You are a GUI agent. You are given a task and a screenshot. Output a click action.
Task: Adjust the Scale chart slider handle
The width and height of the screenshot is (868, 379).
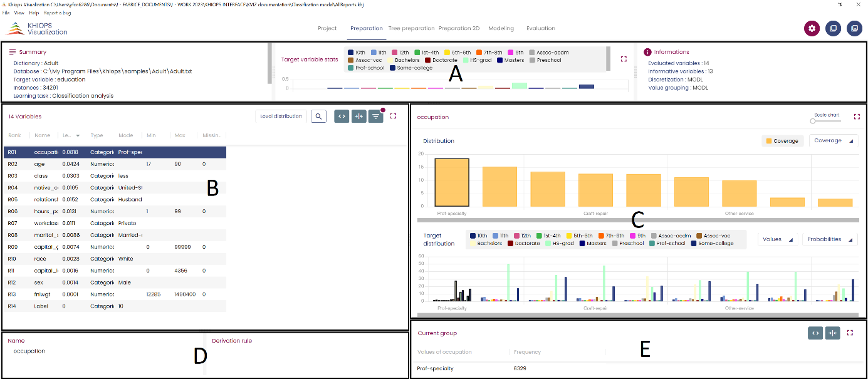pyautogui.click(x=813, y=121)
